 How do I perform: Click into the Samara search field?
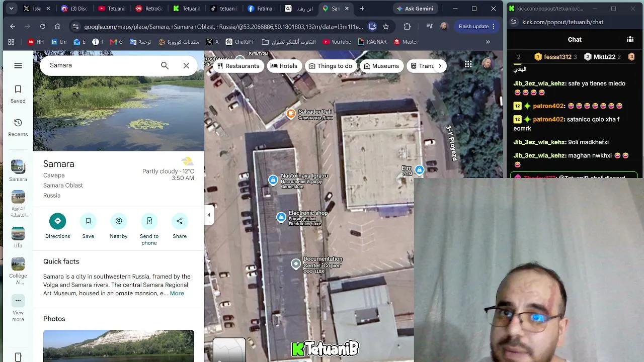(101, 65)
